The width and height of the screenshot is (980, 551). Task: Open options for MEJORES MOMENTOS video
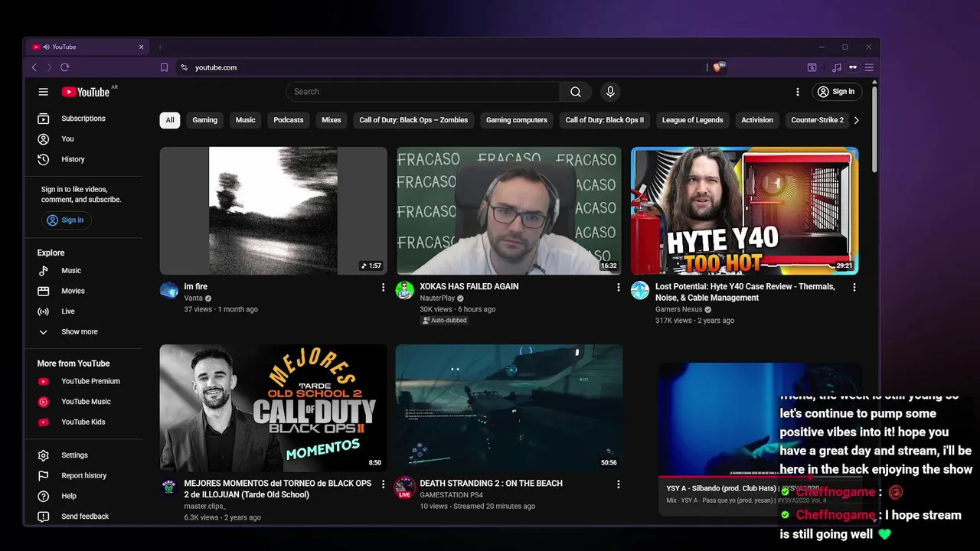tap(383, 484)
